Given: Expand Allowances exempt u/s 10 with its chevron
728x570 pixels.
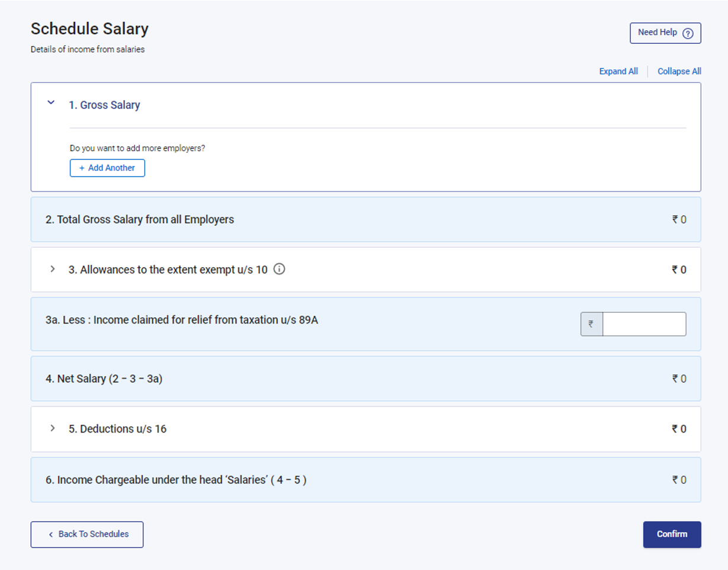Looking at the screenshot, I should click(52, 270).
